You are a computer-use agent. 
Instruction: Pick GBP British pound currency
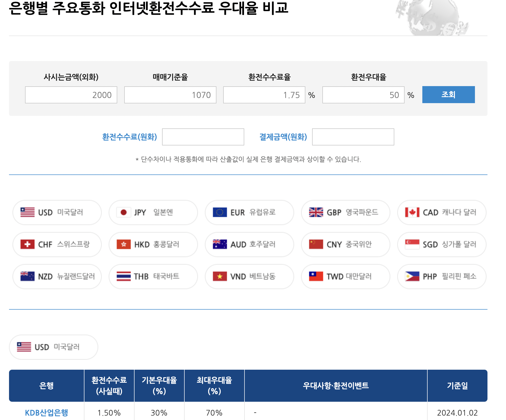coord(345,213)
